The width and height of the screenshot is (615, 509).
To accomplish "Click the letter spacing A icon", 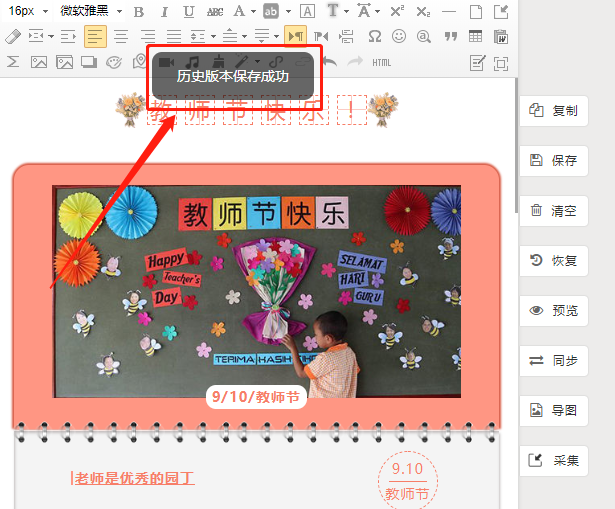I will coord(364,11).
